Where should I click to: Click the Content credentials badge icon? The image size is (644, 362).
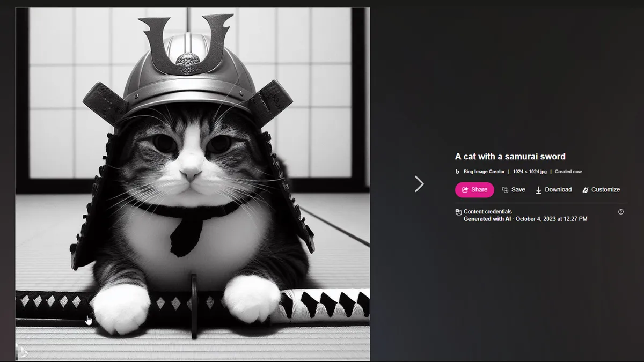click(x=458, y=212)
